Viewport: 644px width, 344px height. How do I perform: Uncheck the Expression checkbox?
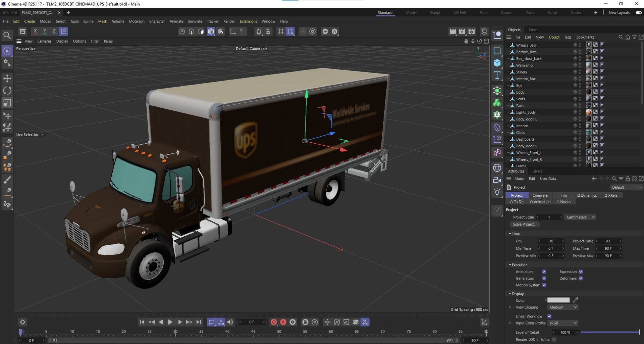pos(581,272)
